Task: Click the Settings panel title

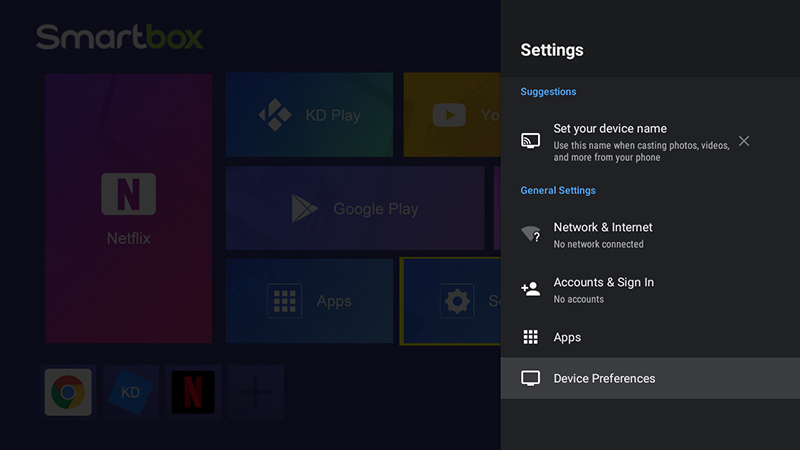Action: [552, 50]
